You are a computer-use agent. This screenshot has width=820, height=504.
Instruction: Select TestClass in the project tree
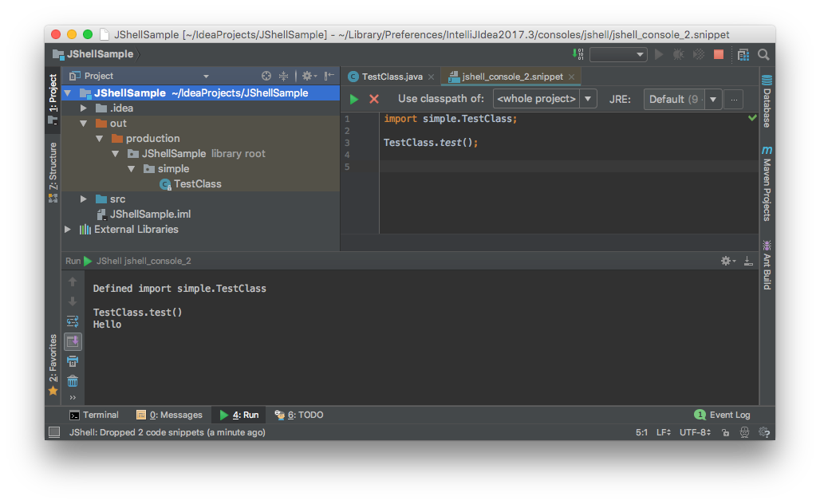coord(191,184)
